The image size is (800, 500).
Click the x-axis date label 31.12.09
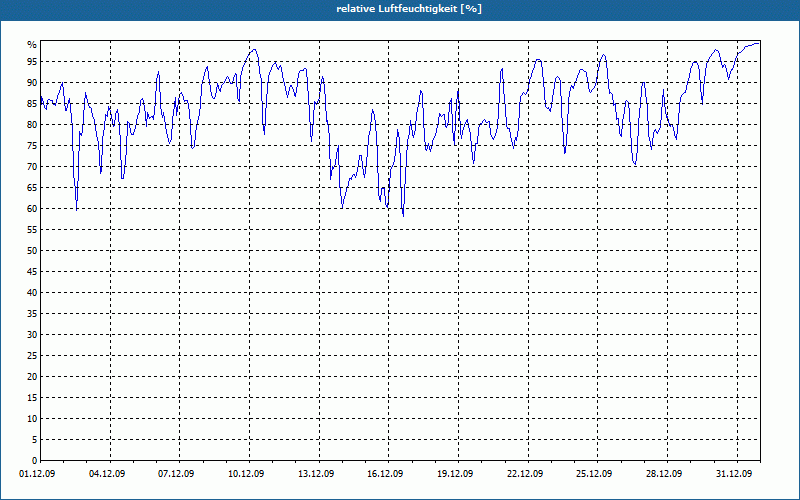(x=734, y=474)
